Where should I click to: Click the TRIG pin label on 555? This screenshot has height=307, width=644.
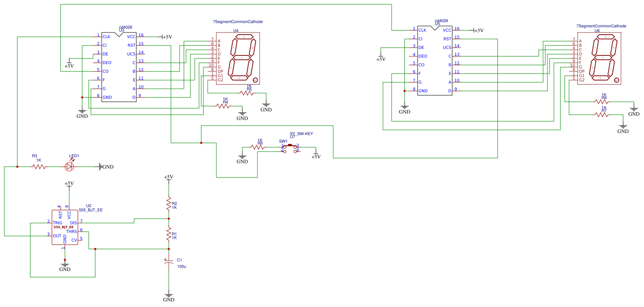[x=58, y=223]
